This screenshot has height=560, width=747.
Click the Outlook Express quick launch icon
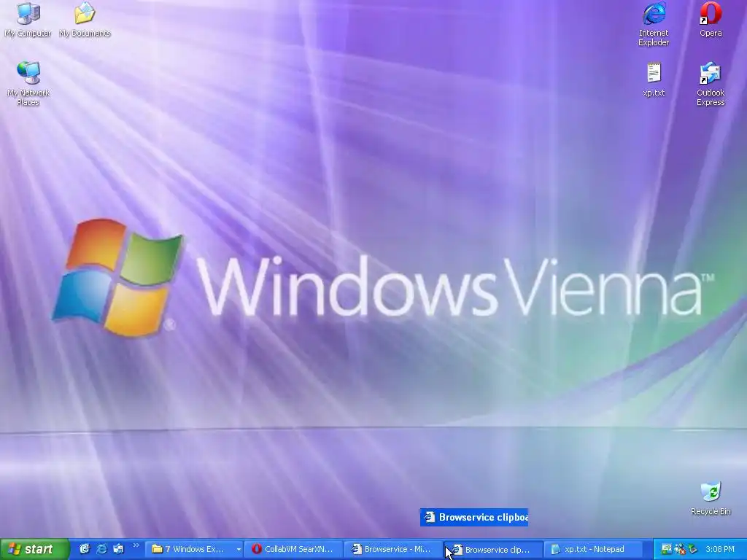118,549
